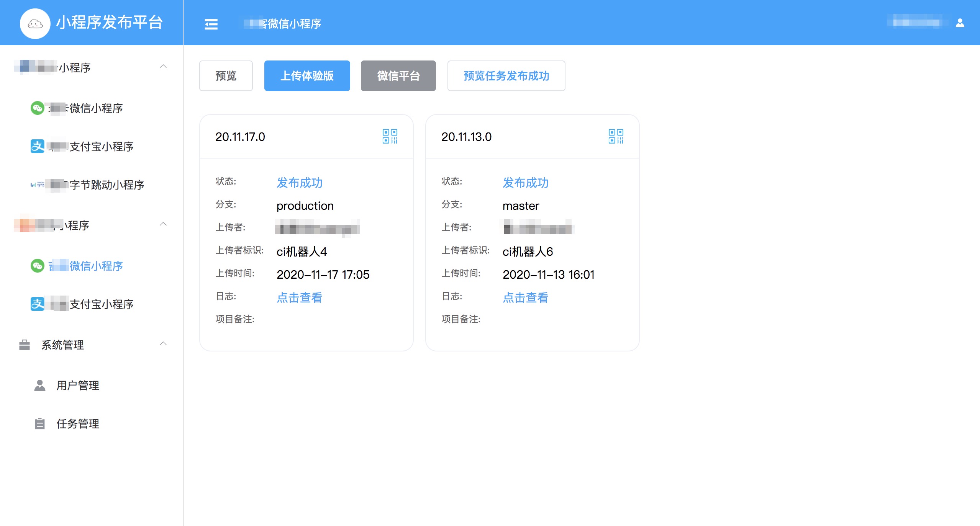
Task: Click the Alipay icon in first group
Action: (38, 146)
